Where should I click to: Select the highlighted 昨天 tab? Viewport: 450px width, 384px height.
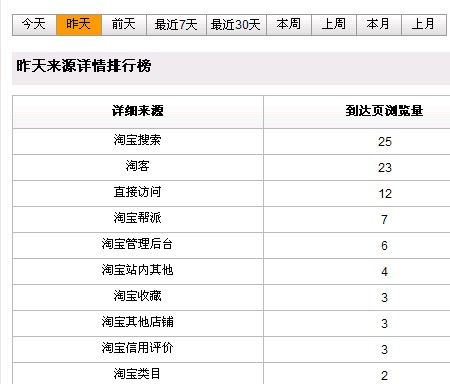coord(79,25)
